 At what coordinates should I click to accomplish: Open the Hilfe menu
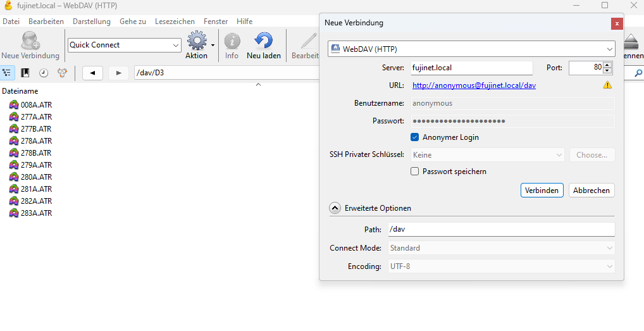point(244,22)
